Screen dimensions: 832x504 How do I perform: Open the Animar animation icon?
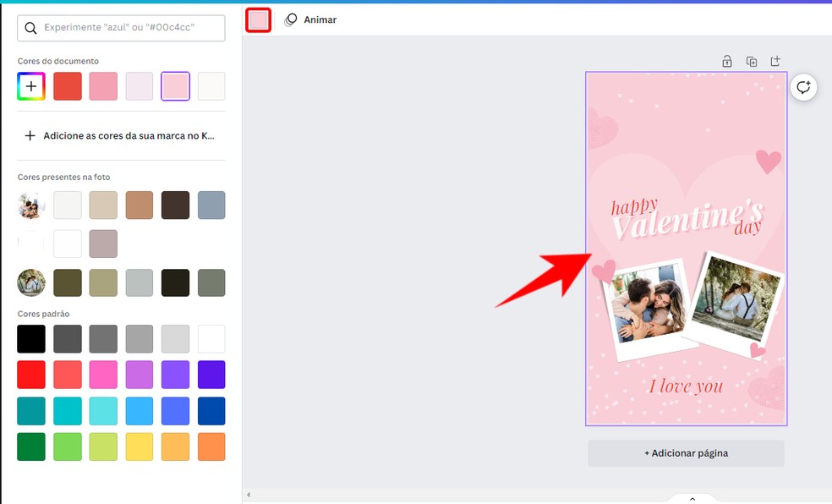(x=290, y=20)
